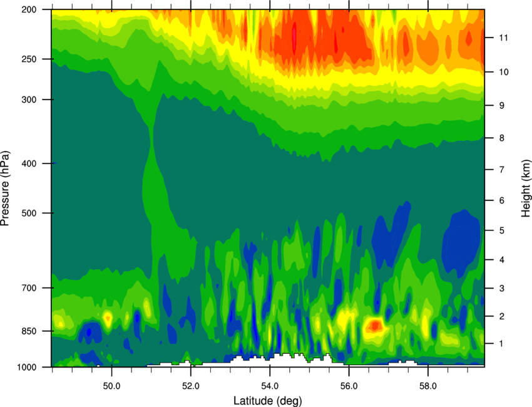Click the 50.0 latitude tick label
This screenshot has width=532, height=407.
[111, 386]
